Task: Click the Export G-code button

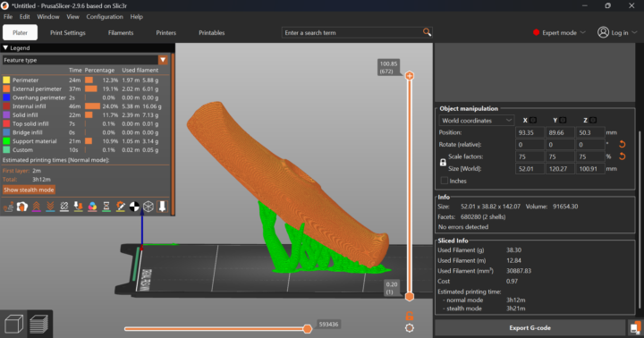Action: (x=530, y=328)
